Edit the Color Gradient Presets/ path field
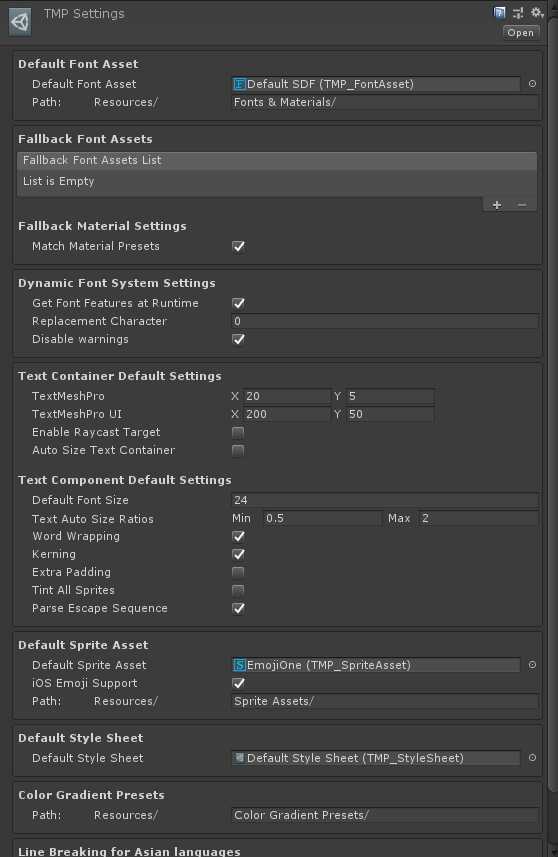The height and width of the screenshot is (857, 558). click(x=385, y=815)
